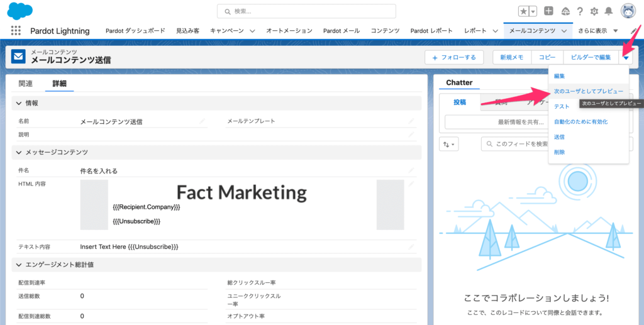Screen dimensions: 644x325
Task: Go to the 見込み客 tab
Action: coord(187,31)
